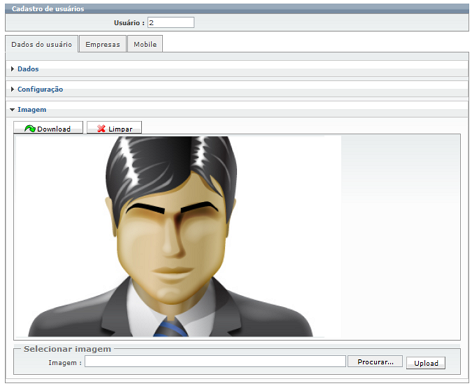This screenshot has width=472, height=386.
Task: Open the Empresas tab
Action: (x=103, y=44)
